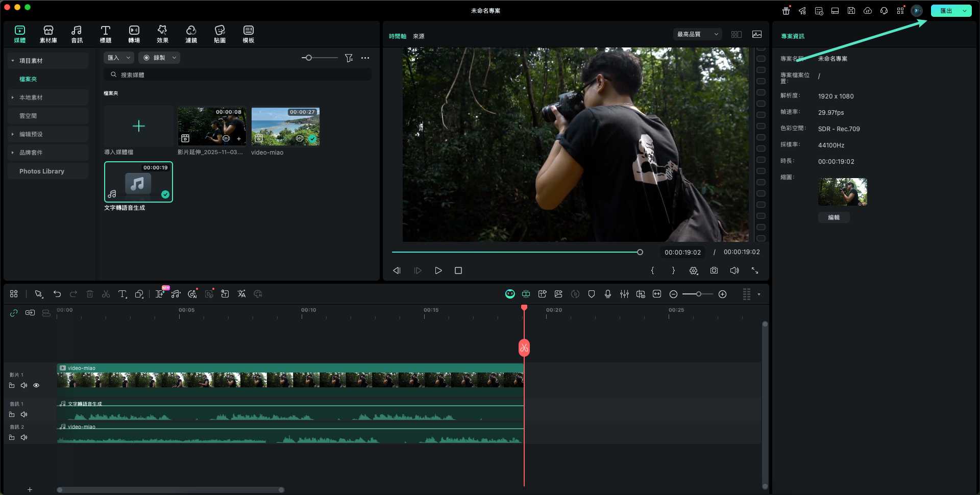Select the text tool in timeline toolbar
This screenshot has width=980, height=495.
(122, 294)
